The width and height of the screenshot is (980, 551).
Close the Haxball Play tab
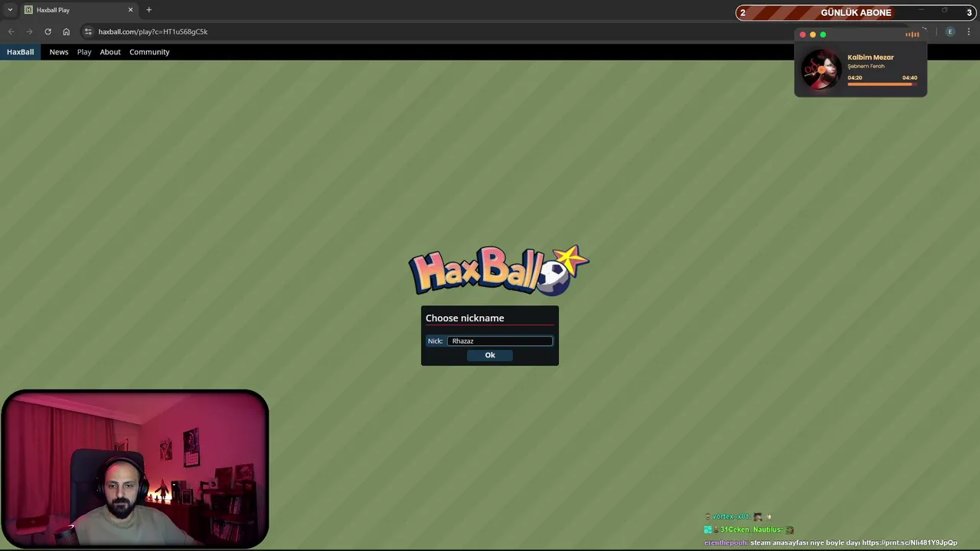130,10
